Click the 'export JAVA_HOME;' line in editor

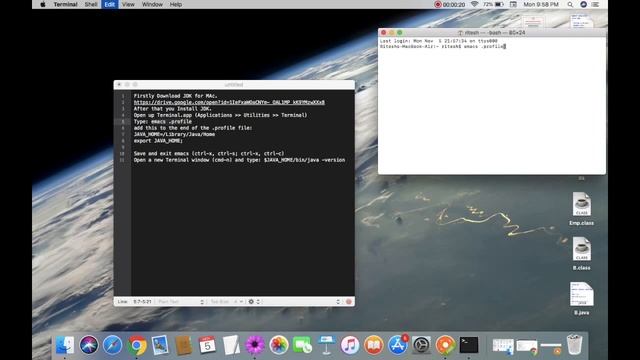158,140
